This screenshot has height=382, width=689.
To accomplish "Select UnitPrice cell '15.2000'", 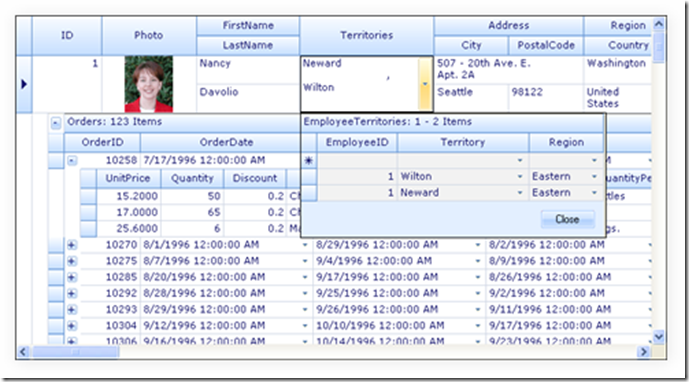I will [x=128, y=196].
